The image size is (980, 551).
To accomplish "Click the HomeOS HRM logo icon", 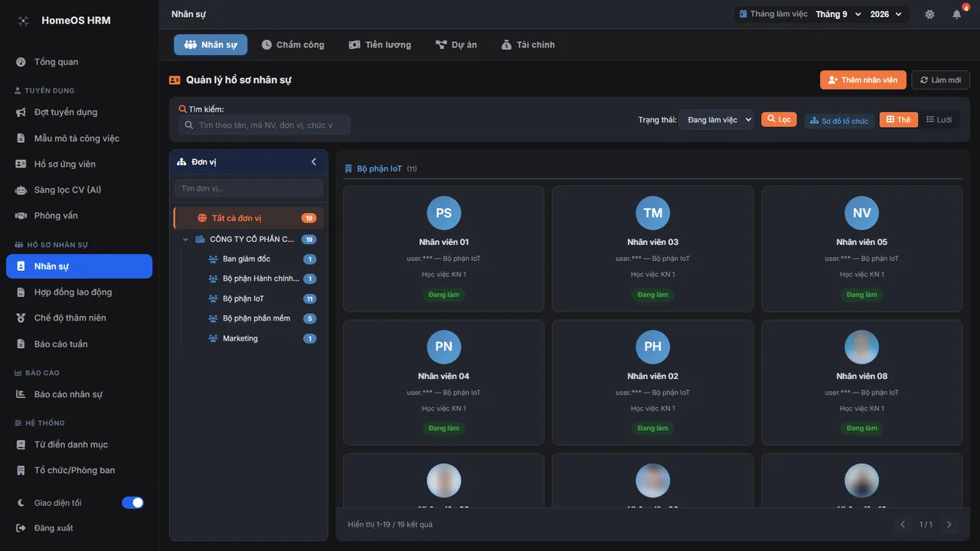I will click(24, 21).
